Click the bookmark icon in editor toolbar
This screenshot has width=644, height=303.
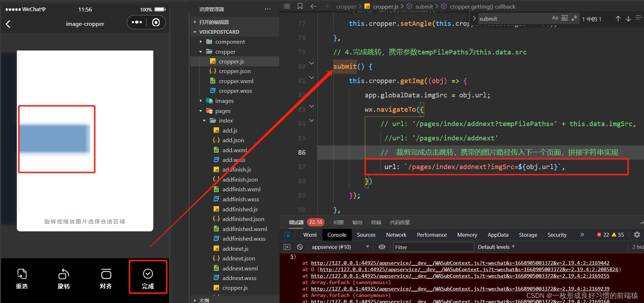(300, 6)
